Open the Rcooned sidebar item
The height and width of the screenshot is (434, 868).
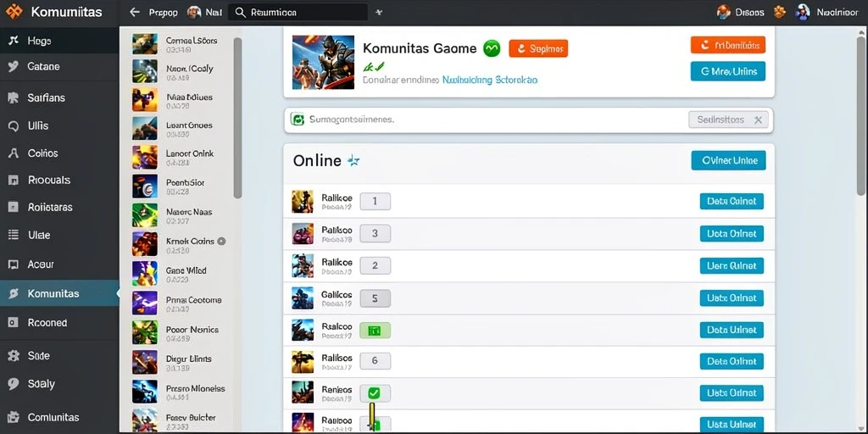[x=59, y=323]
